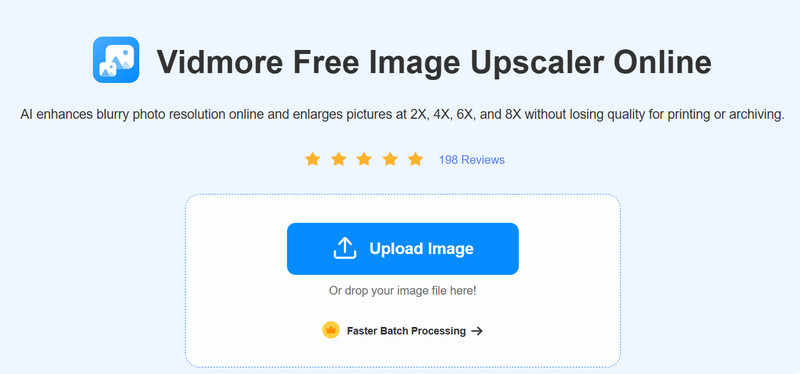The height and width of the screenshot is (374, 800).
Task: Open the 198 Reviews link
Action: 471,160
